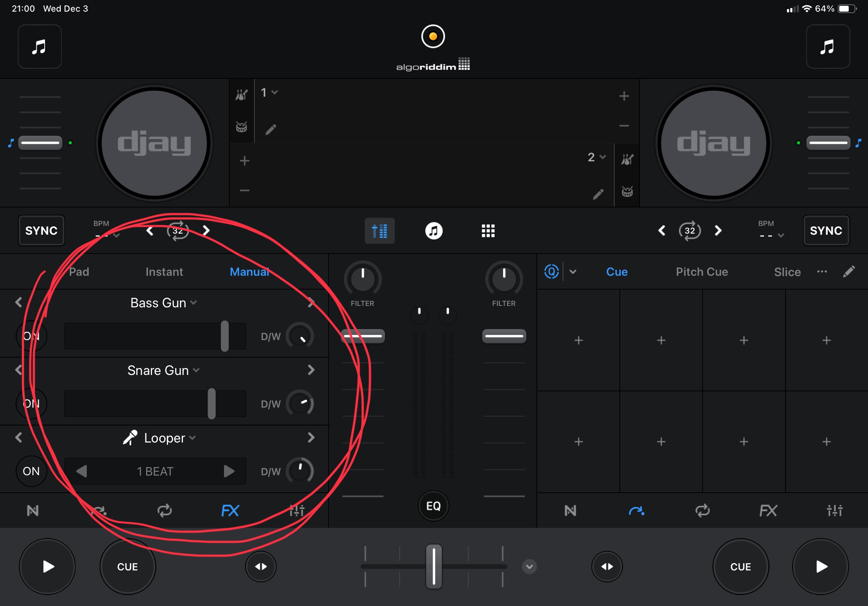868x606 pixels.
Task: Switch to the Pitch Cue tab
Action: pyautogui.click(x=702, y=272)
